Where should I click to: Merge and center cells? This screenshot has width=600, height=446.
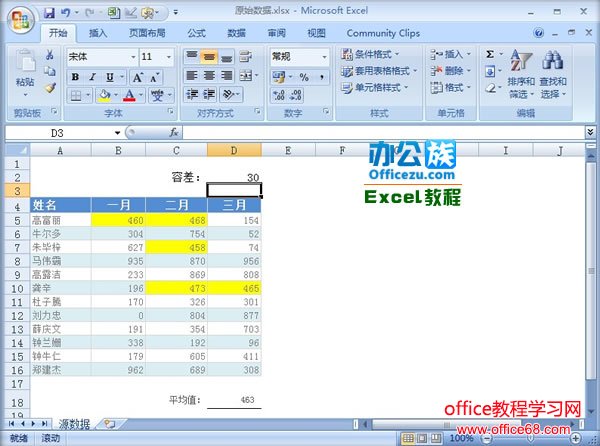245,75
